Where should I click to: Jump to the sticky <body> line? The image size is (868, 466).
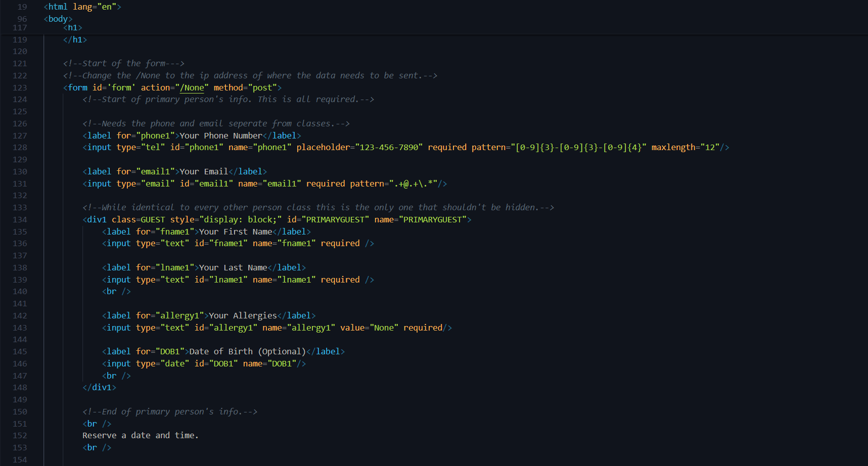(58, 19)
